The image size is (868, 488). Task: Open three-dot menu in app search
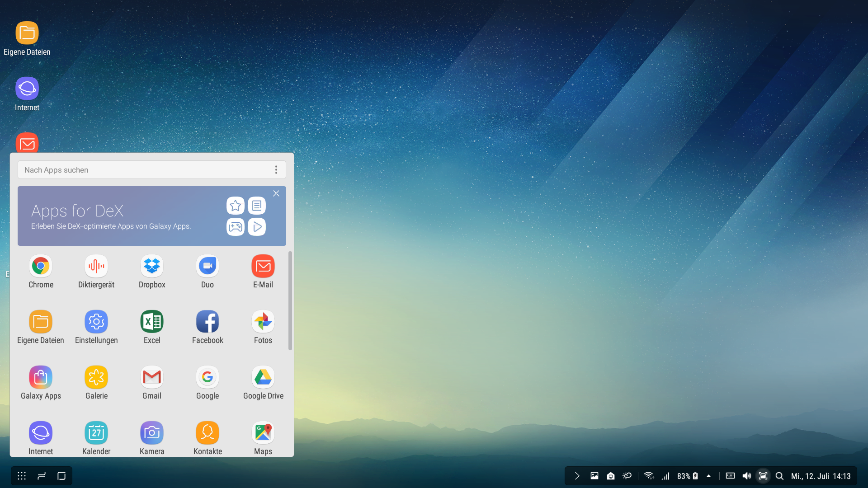pos(276,170)
